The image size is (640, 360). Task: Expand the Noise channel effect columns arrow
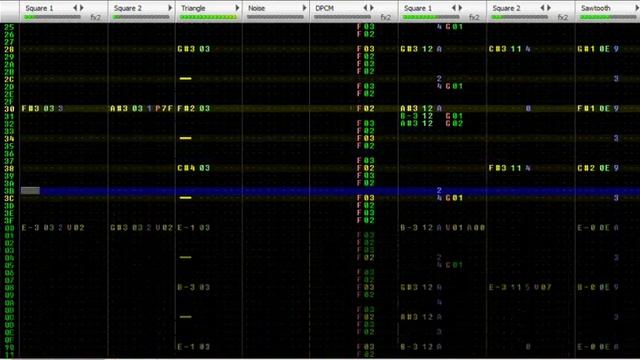(304, 8)
